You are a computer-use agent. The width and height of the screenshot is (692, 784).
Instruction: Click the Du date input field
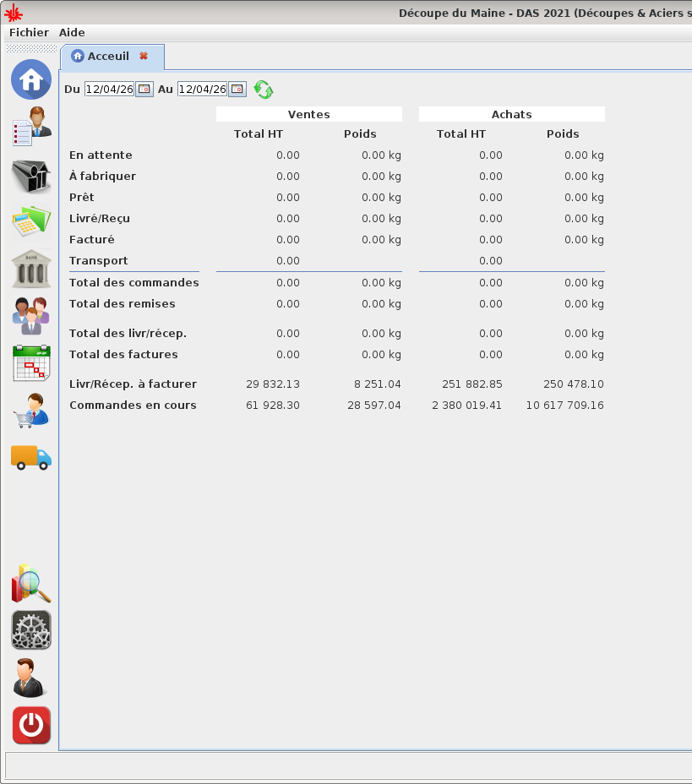pos(110,89)
